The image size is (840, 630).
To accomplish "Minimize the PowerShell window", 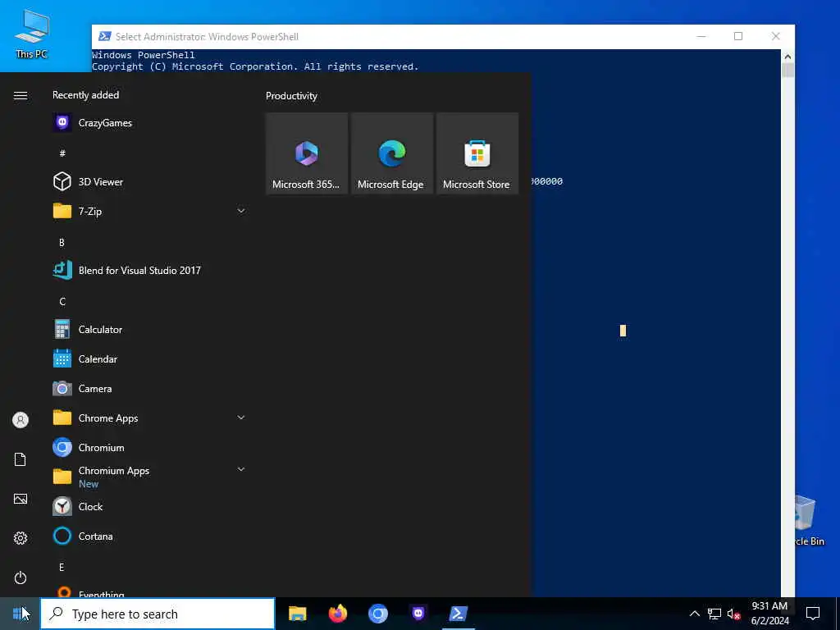I will 701,36.
